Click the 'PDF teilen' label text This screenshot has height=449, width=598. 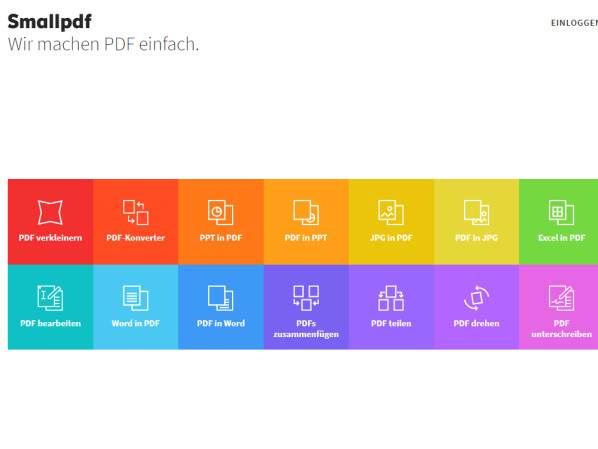pos(391,323)
